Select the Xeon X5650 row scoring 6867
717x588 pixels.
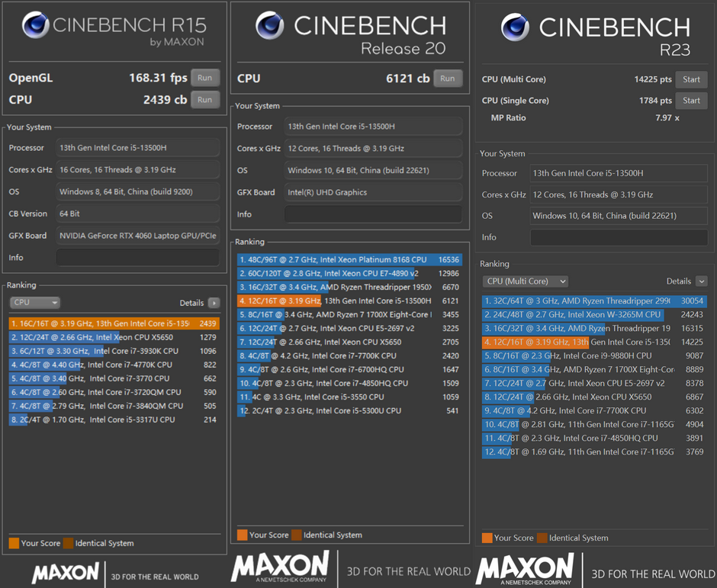[x=594, y=397]
